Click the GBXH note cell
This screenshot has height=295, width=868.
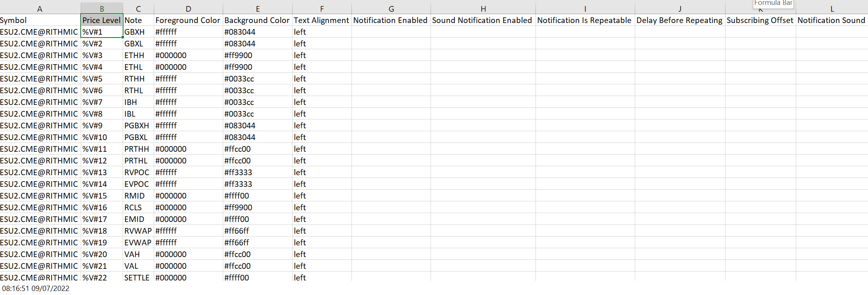click(138, 32)
